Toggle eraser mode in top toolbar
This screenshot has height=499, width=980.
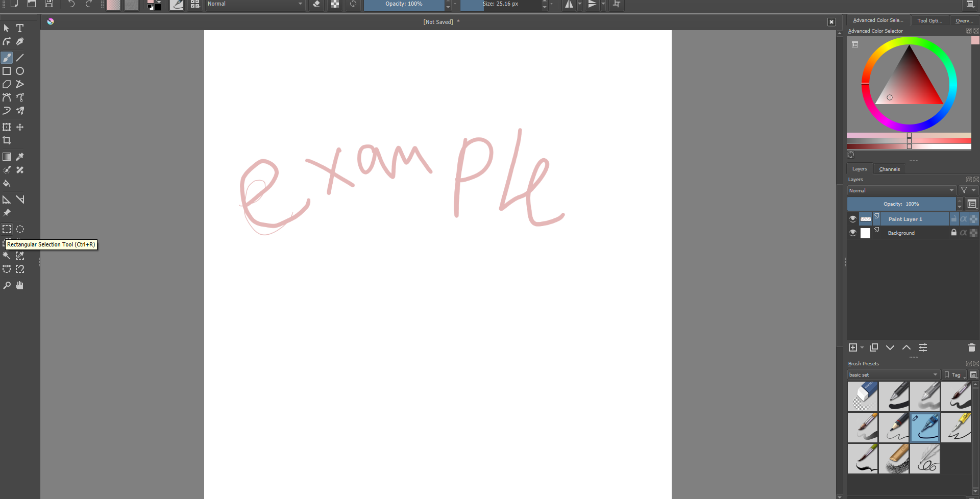click(316, 4)
